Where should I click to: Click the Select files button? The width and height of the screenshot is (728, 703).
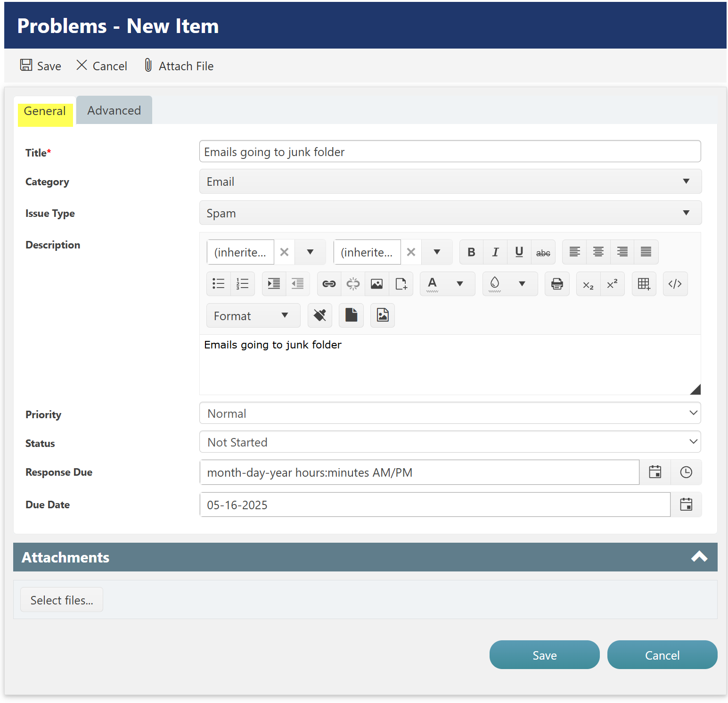point(61,599)
